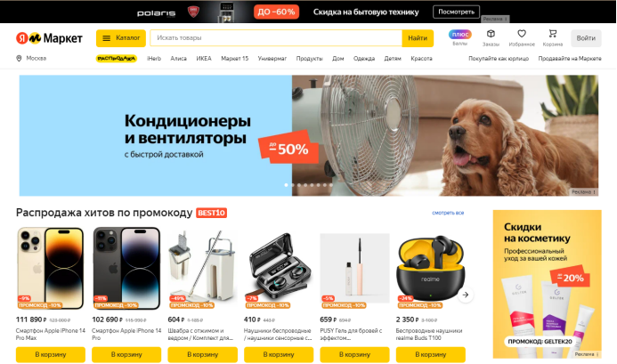Click the Плюс баллы badge
Viewport: 617px width, 364px height.
coord(460,35)
